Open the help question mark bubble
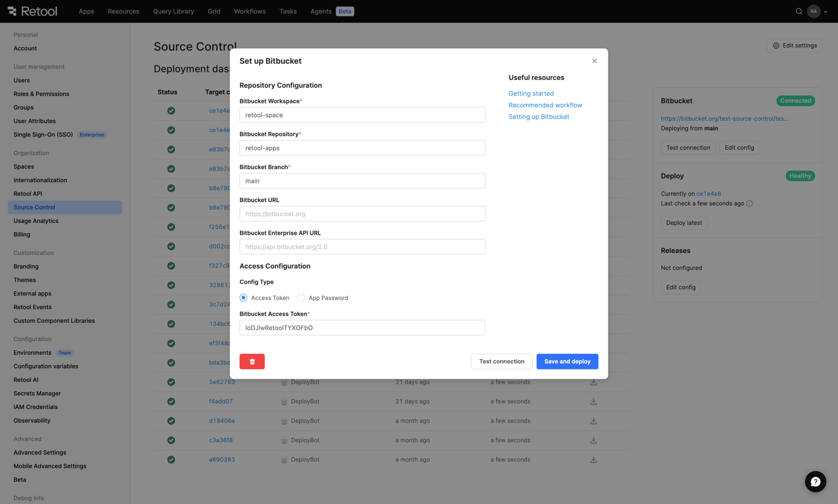Viewport: 838px width, 504px height. pyautogui.click(x=815, y=482)
